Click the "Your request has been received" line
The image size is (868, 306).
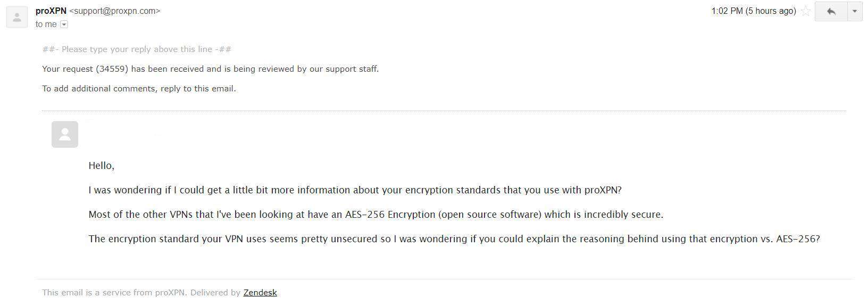(x=211, y=69)
